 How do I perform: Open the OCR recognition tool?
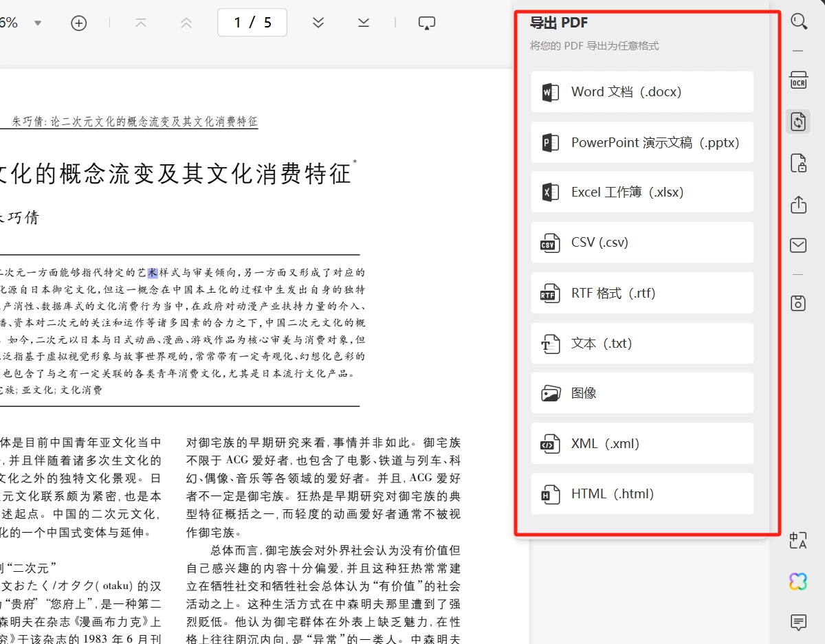coord(798,79)
